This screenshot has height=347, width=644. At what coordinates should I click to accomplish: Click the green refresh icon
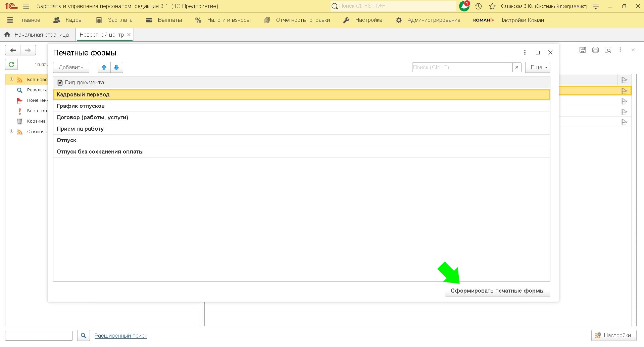tap(11, 64)
